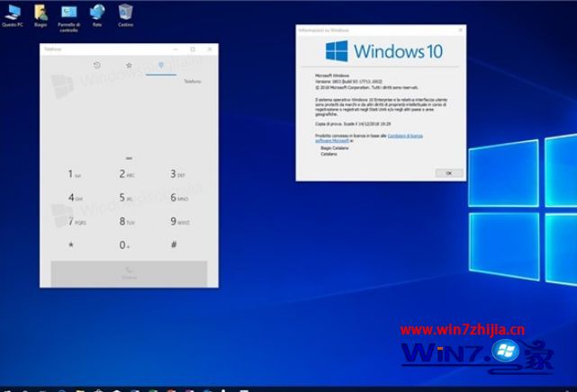Image resolution: width=577 pixels, height=392 pixels.
Task: Click the Biagio Catalano licensee name
Action: click(x=335, y=148)
